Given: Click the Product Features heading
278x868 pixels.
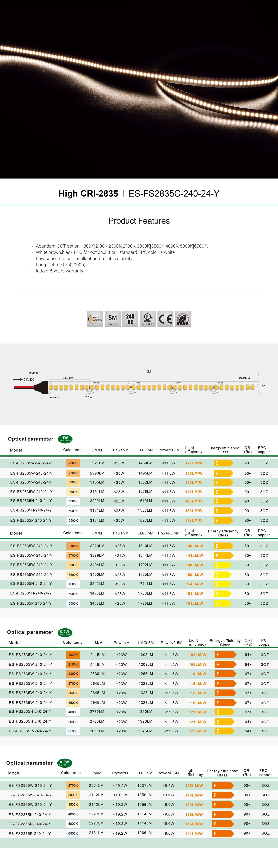Looking at the screenshot, I should click(x=139, y=221).
